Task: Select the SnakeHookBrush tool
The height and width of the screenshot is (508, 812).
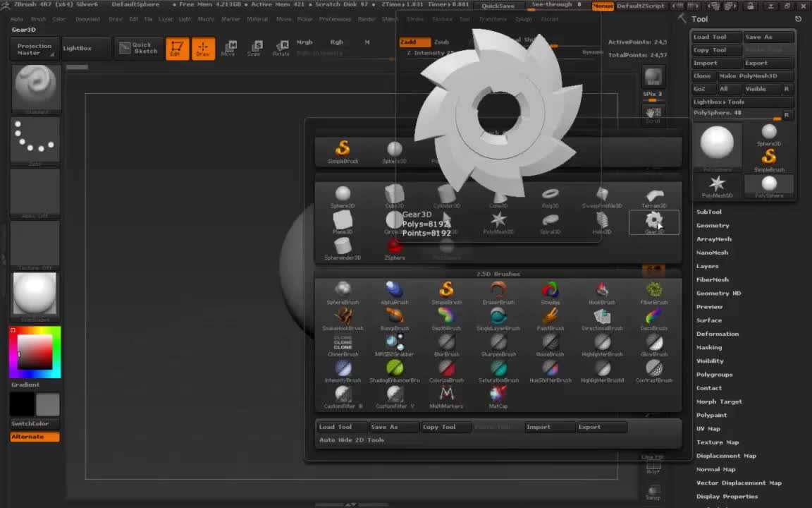Action: point(343,320)
